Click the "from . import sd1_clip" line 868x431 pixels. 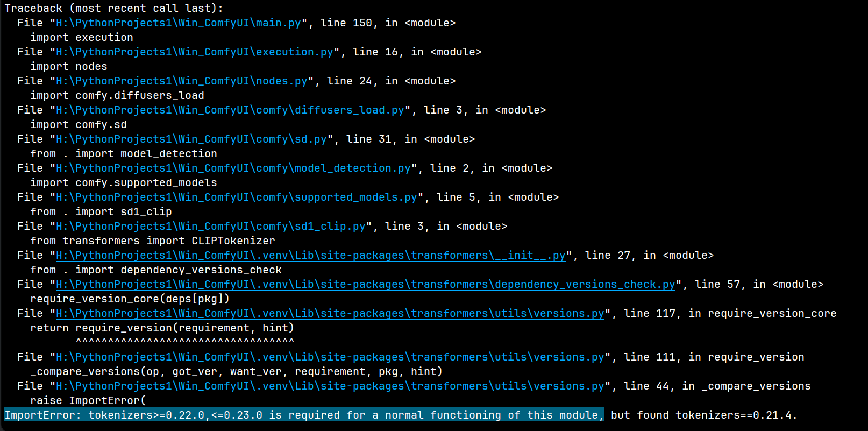[x=101, y=212]
